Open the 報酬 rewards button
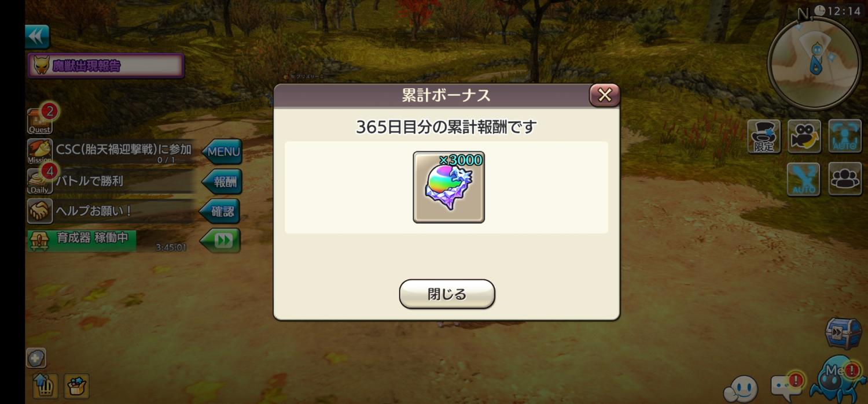Image resolution: width=868 pixels, height=404 pixels. point(222,181)
